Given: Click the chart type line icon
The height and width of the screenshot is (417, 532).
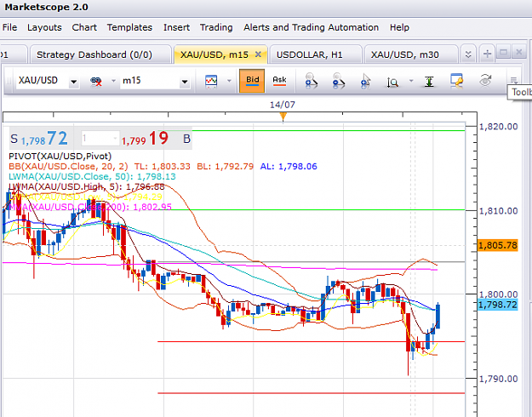Looking at the screenshot, I should 211,81.
